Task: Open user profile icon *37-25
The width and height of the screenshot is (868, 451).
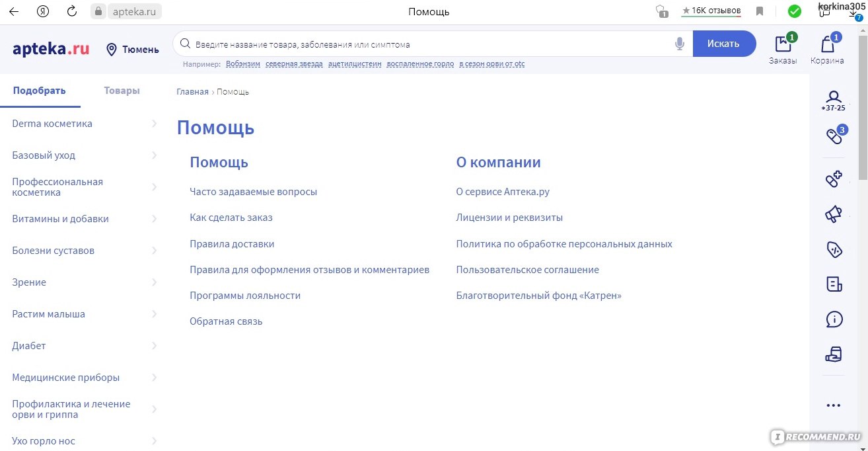Action: [x=834, y=101]
